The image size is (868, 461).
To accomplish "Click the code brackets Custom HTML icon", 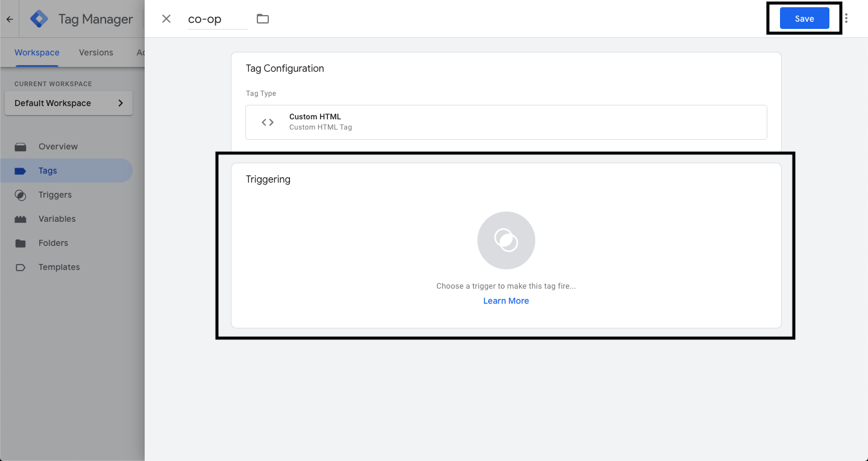I will click(x=268, y=122).
